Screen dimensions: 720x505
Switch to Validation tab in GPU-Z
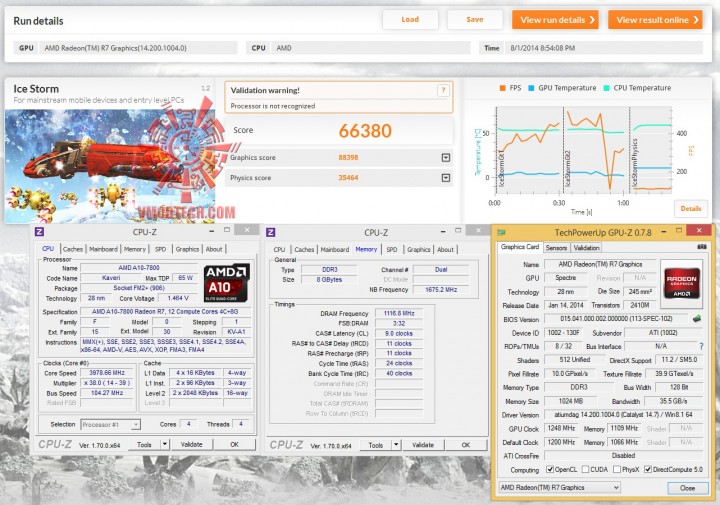pos(586,248)
